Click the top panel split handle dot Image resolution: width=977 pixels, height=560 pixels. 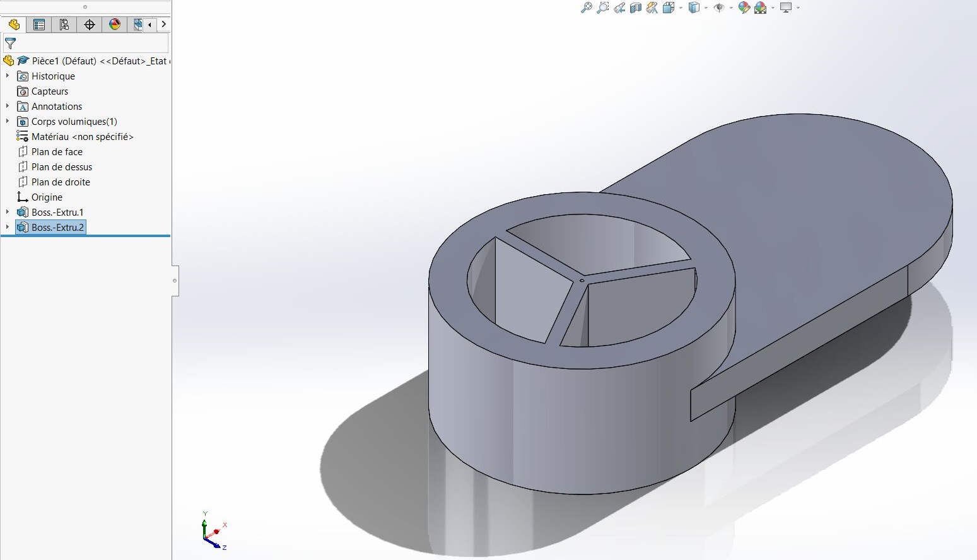click(x=85, y=7)
